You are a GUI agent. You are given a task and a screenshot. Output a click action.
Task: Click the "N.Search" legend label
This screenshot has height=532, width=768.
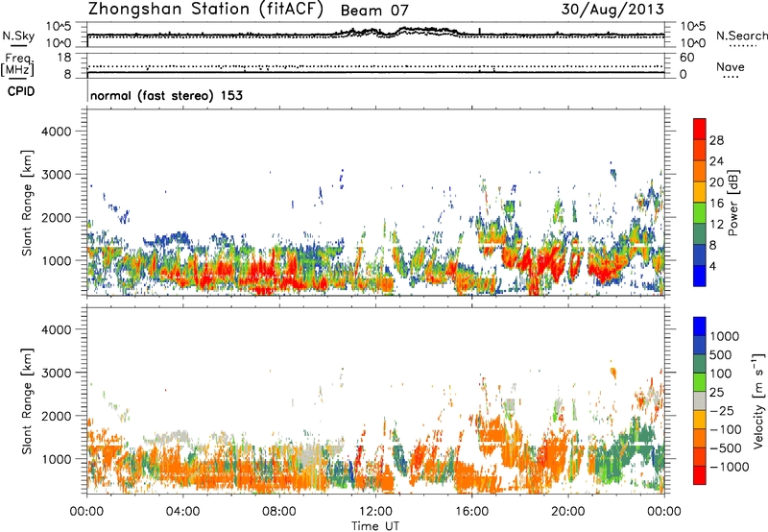click(x=741, y=36)
